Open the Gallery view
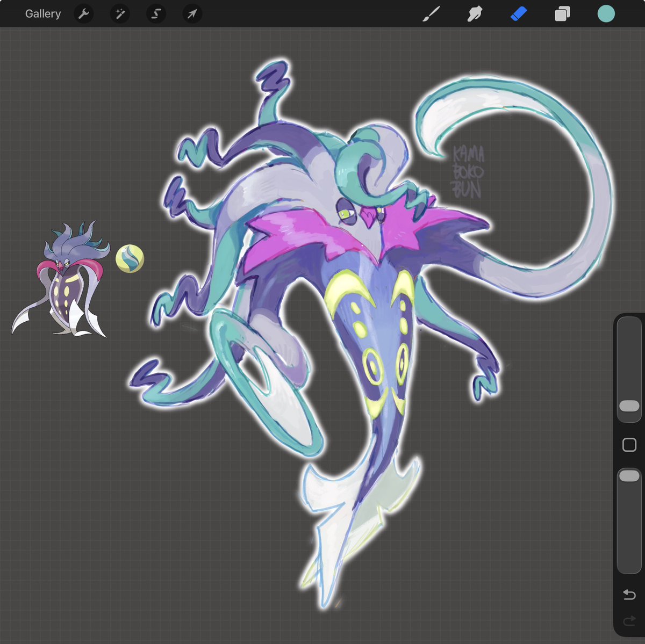The height and width of the screenshot is (644, 645). [42, 13]
